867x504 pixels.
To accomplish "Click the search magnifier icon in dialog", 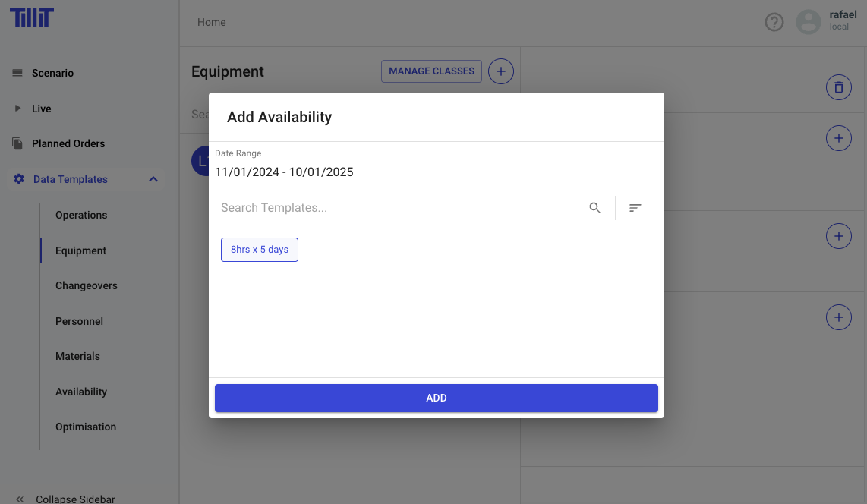I will pos(595,208).
